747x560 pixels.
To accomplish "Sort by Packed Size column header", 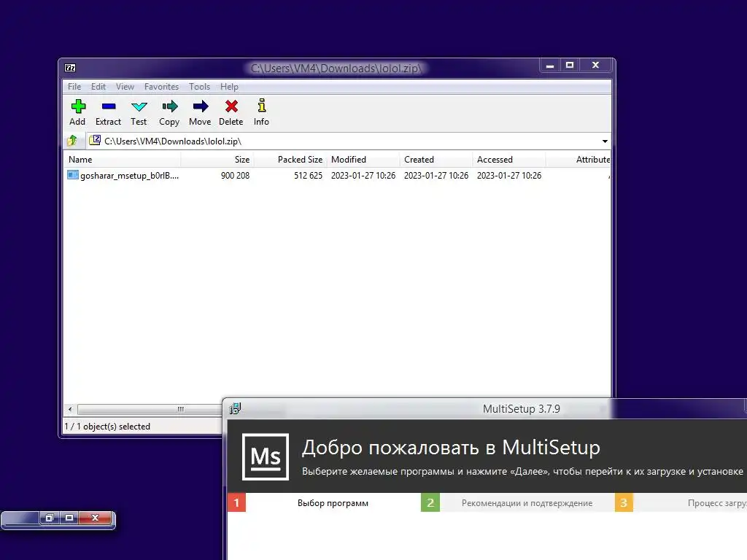I will tap(290, 160).
